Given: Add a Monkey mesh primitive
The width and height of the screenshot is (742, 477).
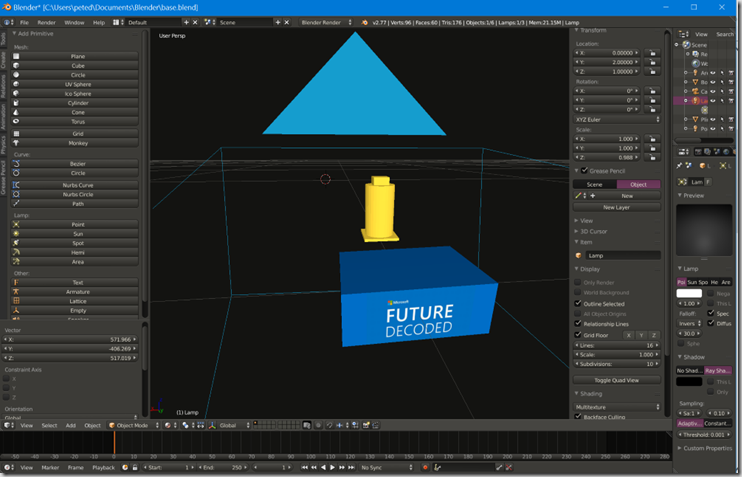Looking at the screenshot, I should (74, 143).
